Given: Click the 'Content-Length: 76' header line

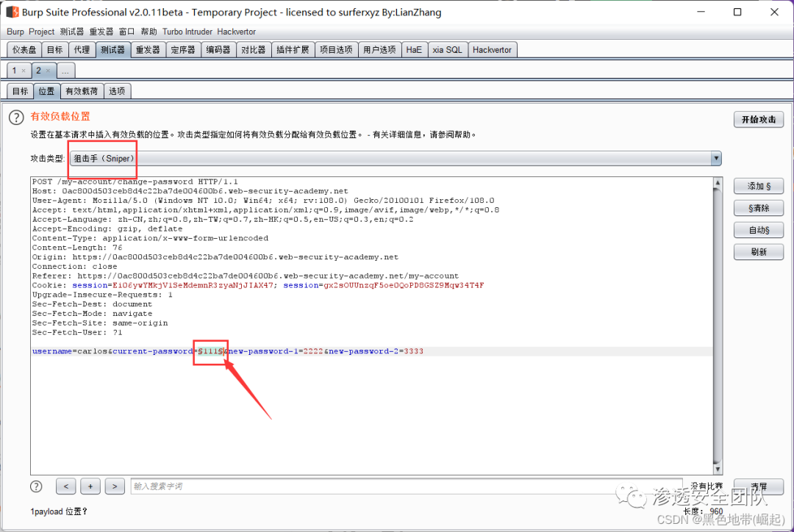Looking at the screenshot, I should (77, 248).
